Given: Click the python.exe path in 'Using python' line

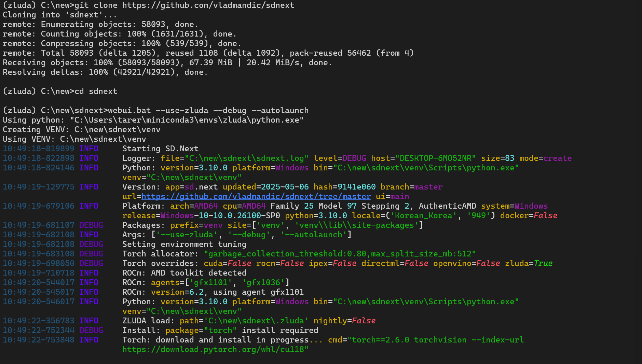Looking at the screenshot, I should tap(187, 120).
